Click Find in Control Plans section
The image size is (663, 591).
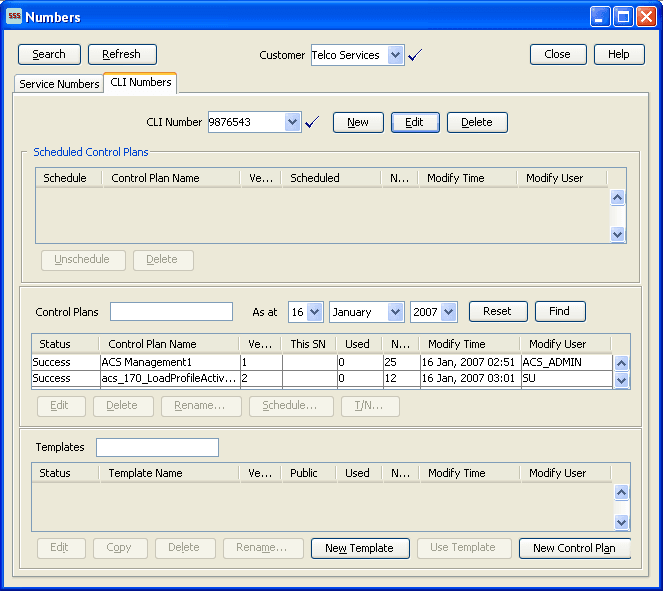tap(559, 311)
